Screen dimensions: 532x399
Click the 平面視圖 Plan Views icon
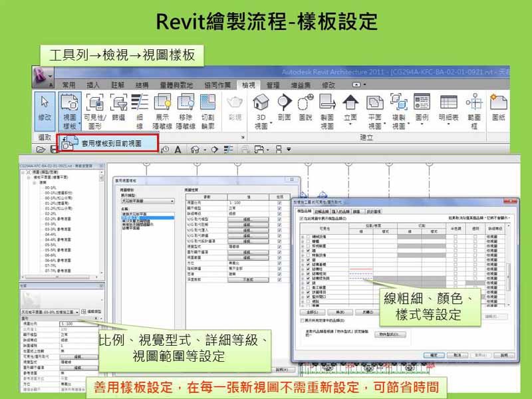[x=374, y=102]
